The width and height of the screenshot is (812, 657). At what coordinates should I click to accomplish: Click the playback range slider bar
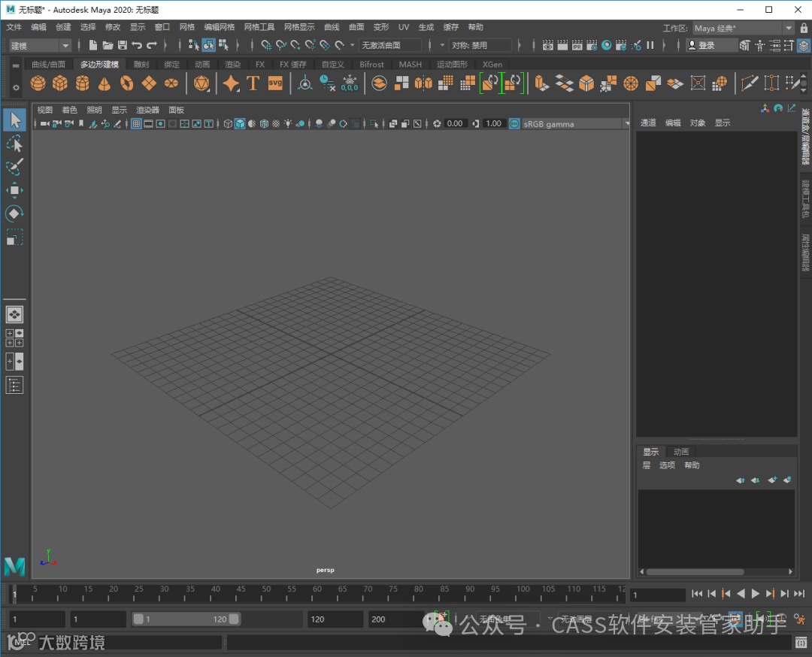tap(186, 619)
